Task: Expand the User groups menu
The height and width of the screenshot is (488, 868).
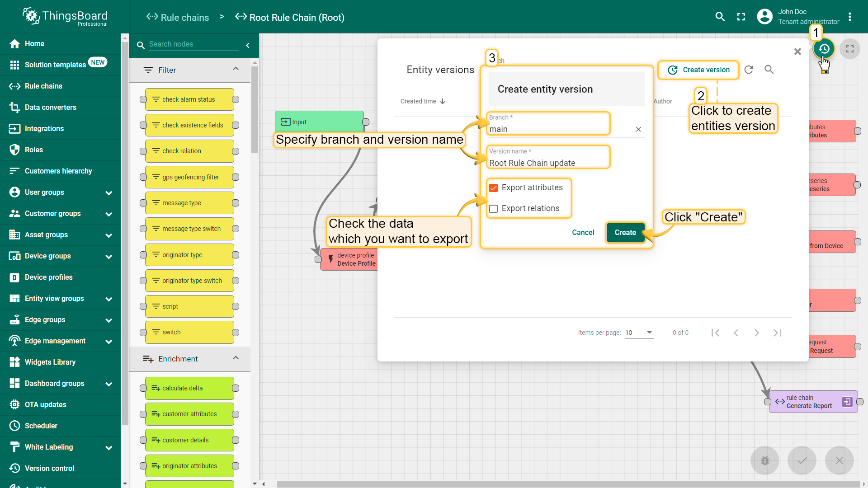Action: point(109,192)
